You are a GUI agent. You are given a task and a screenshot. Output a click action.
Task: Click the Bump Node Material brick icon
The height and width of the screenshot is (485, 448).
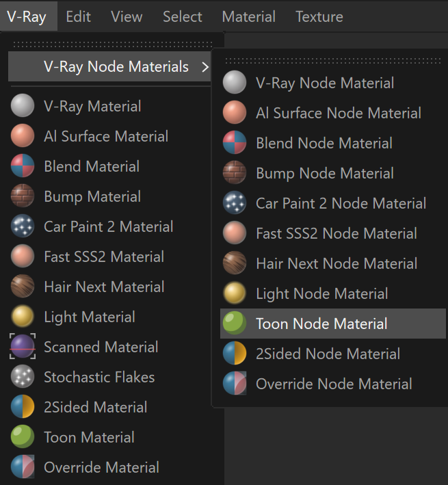pyautogui.click(x=235, y=172)
